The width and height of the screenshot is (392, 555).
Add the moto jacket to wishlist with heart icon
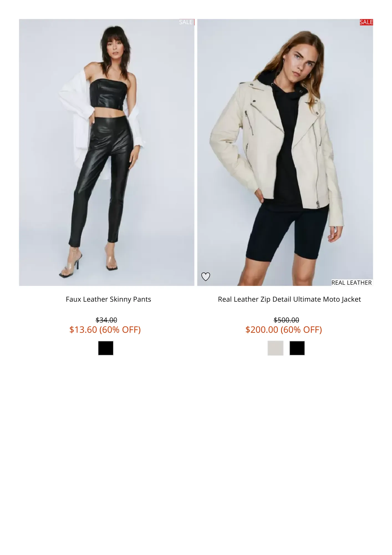click(x=205, y=276)
